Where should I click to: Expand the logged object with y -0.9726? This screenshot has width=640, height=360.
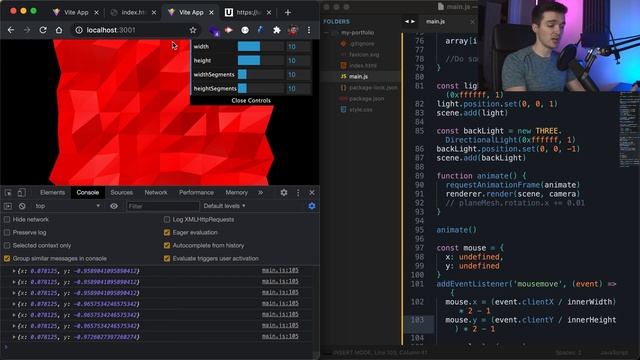click(x=14, y=337)
